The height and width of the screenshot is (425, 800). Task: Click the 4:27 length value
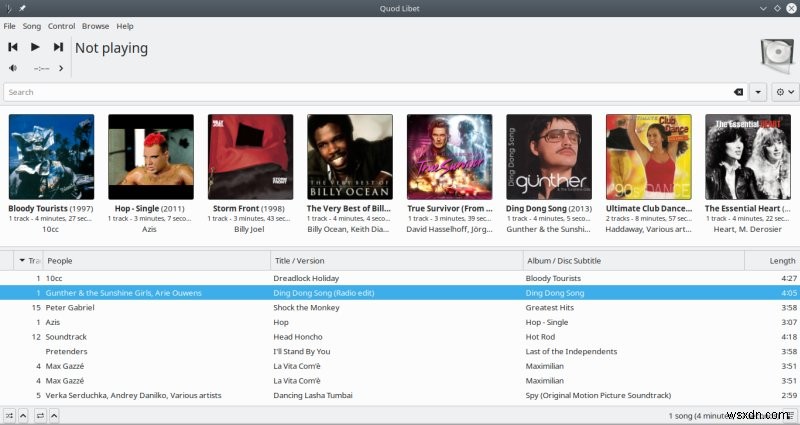coord(789,278)
